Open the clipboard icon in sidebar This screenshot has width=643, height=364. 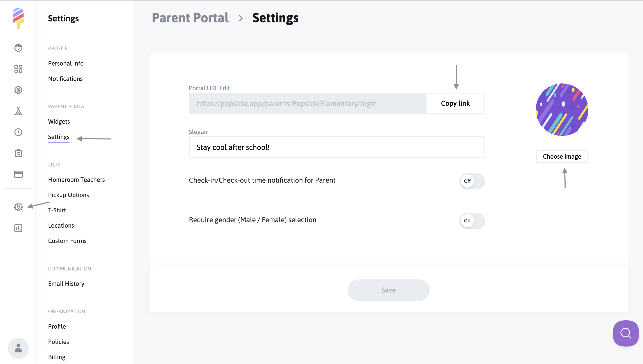point(18,153)
